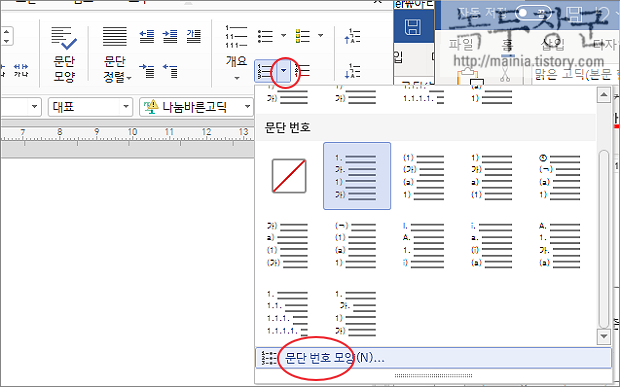Open the 문단 모양 paragraph shape dialog
This screenshot has height=387, width=620.
pyautogui.click(x=64, y=54)
